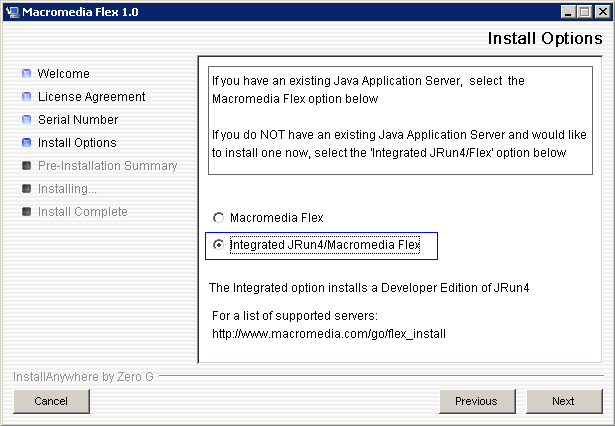Click the Welcome step bullet icon
This screenshot has height=426, width=615.
[26, 73]
